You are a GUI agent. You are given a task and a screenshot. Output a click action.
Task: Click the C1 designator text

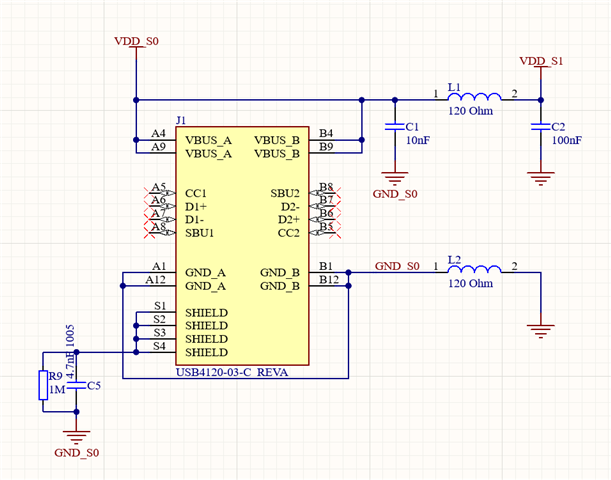(x=412, y=127)
